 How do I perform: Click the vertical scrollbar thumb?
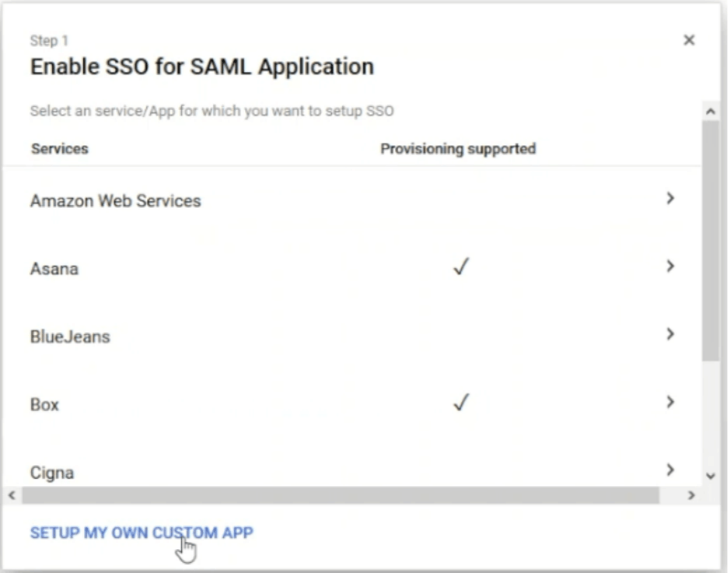coord(711,241)
